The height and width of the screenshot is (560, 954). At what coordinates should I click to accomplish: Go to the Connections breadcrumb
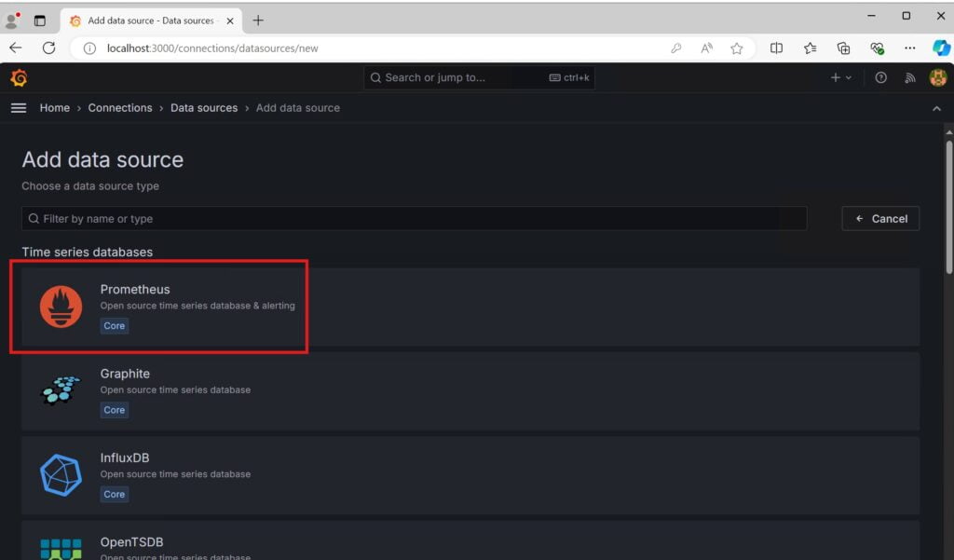(120, 108)
